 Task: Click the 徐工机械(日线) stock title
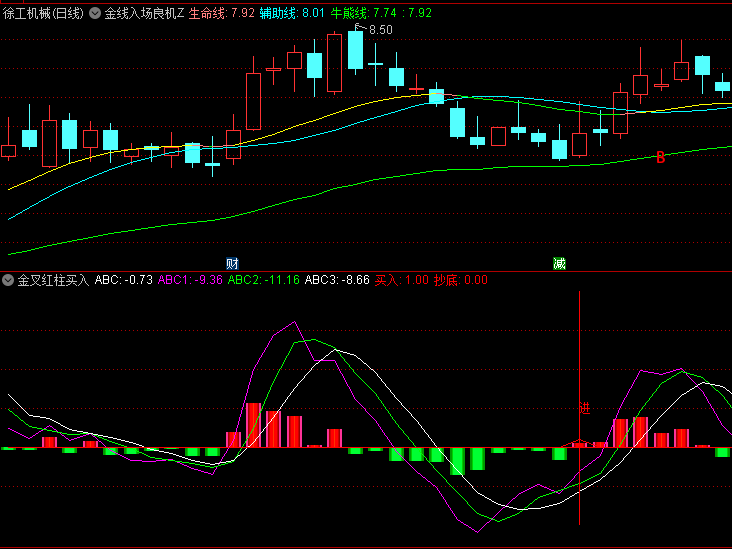tap(43, 14)
